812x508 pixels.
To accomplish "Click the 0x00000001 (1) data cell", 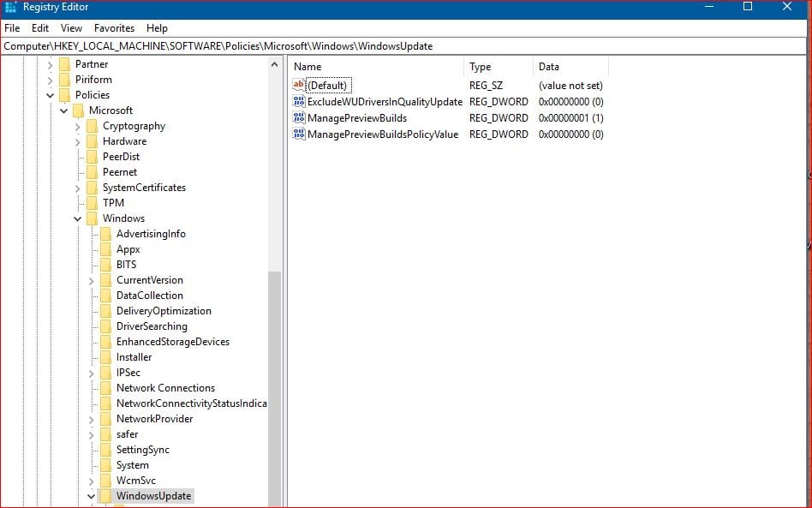I will point(570,117).
